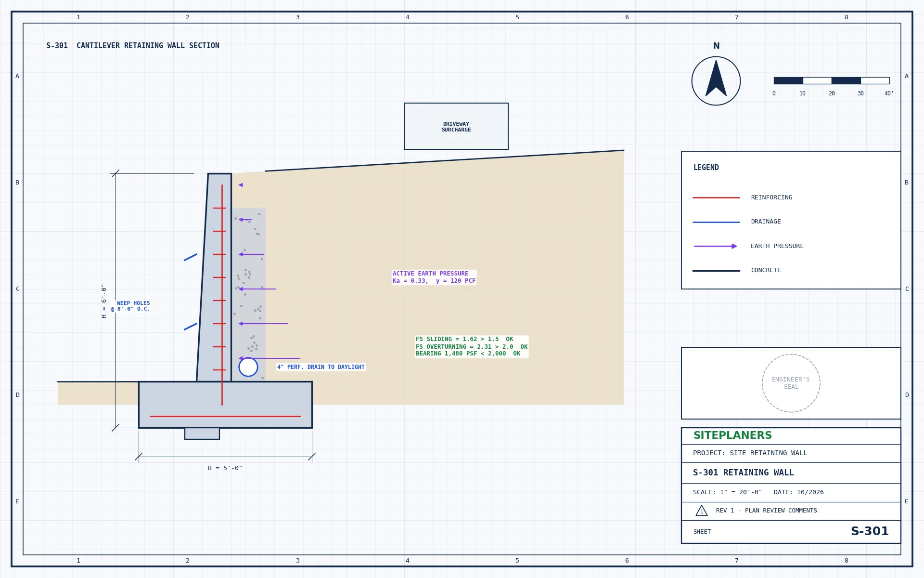924x578 pixels.
Task: Select the CONCRETE legend label
Action: click(766, 270)
